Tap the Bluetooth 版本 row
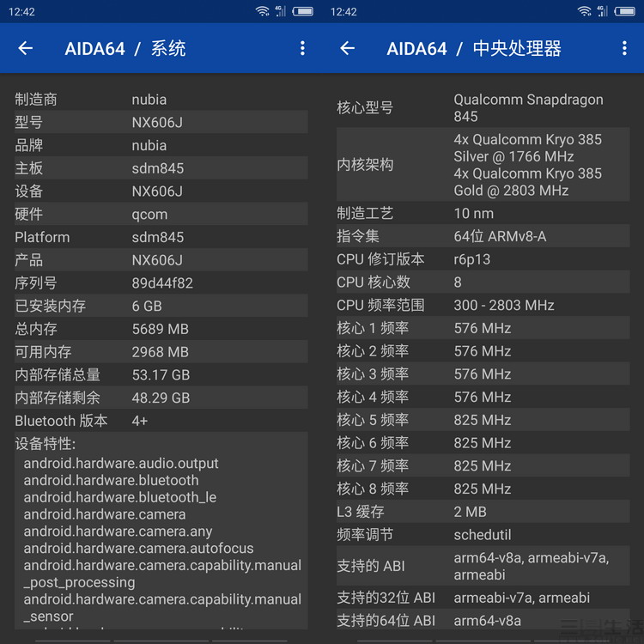The height and width of the screenshot is (644, 644). click(x=161, y=421)
